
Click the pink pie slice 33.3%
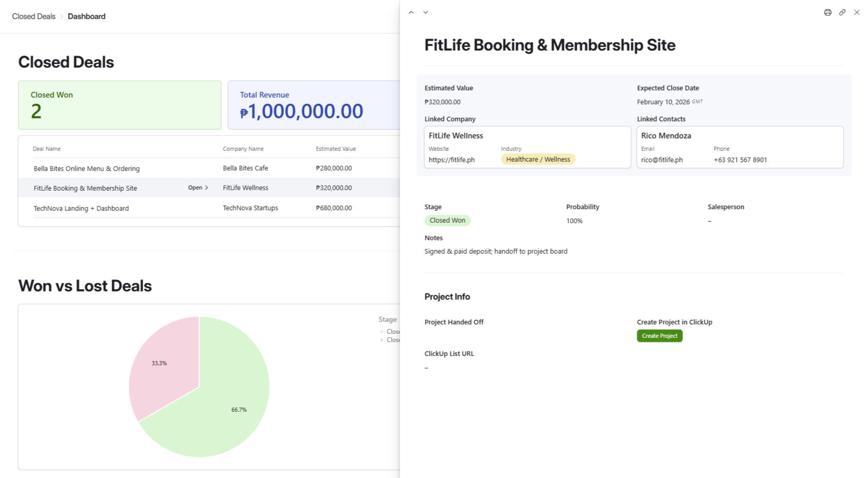(163, 367)
